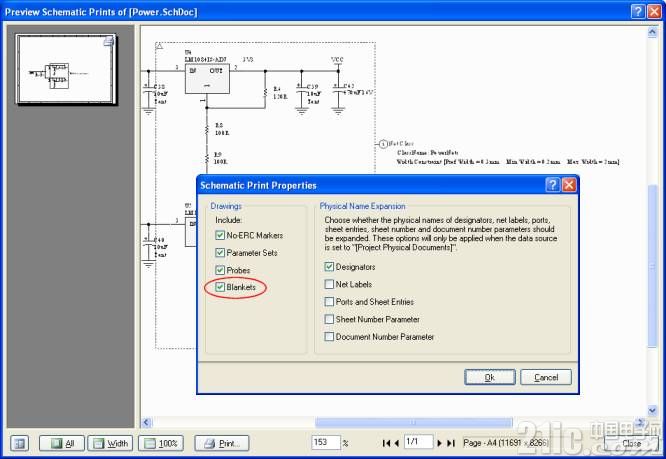Click 'Page - A4' status text

pyautogui.click(x=506, y=443)
